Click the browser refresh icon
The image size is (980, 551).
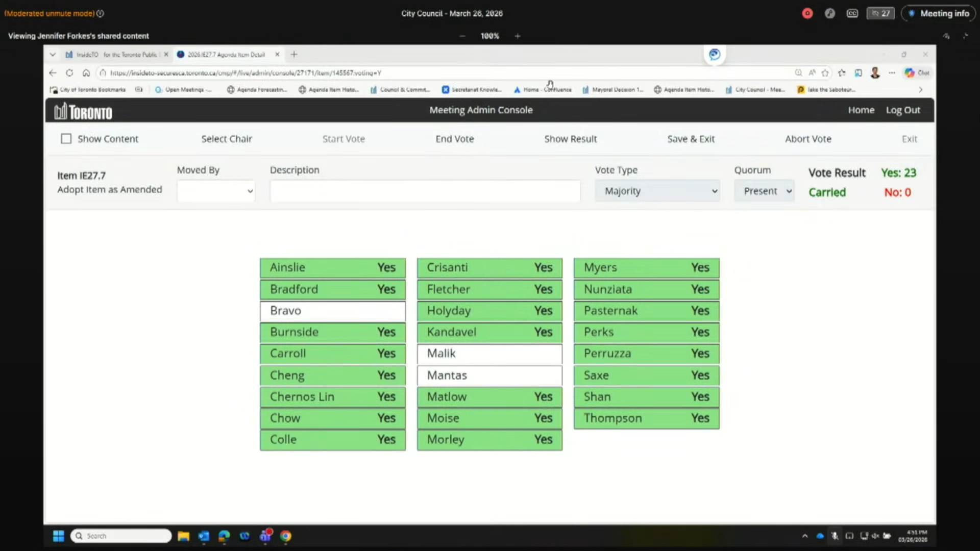(69, 73)
